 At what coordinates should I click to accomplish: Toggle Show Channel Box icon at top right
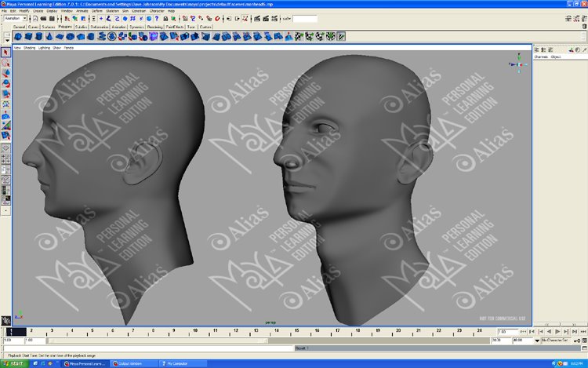[x=584, y=18]
